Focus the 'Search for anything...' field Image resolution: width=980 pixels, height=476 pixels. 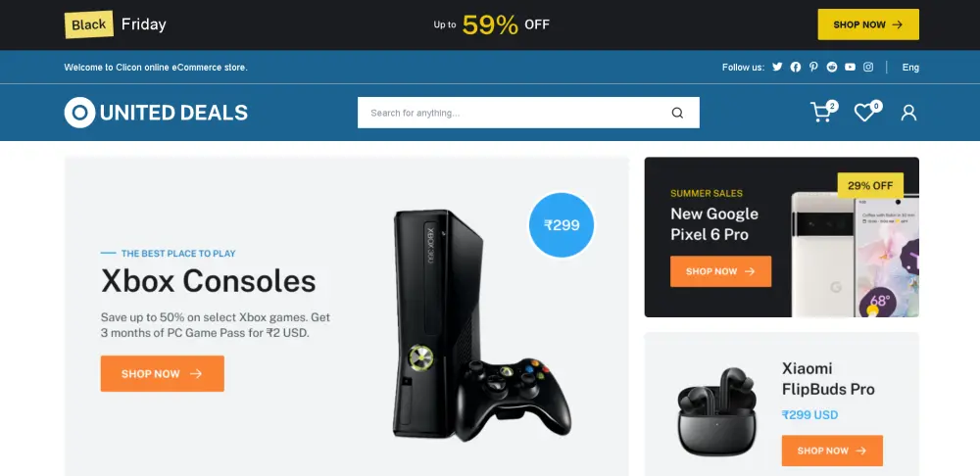(x=528, y=113)
